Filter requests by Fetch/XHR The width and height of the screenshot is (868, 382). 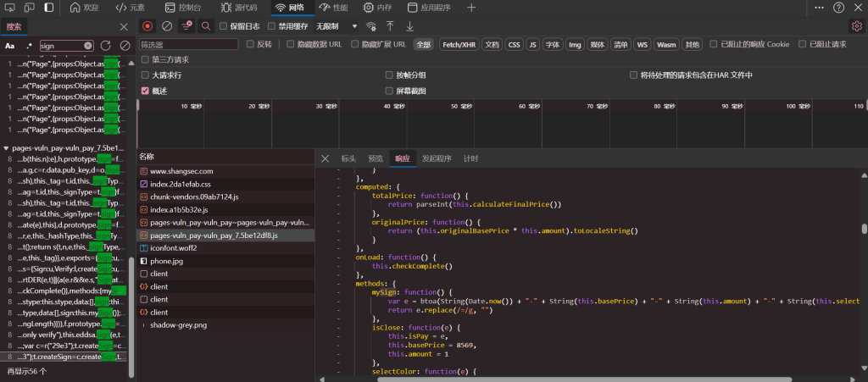pos(459,44)
